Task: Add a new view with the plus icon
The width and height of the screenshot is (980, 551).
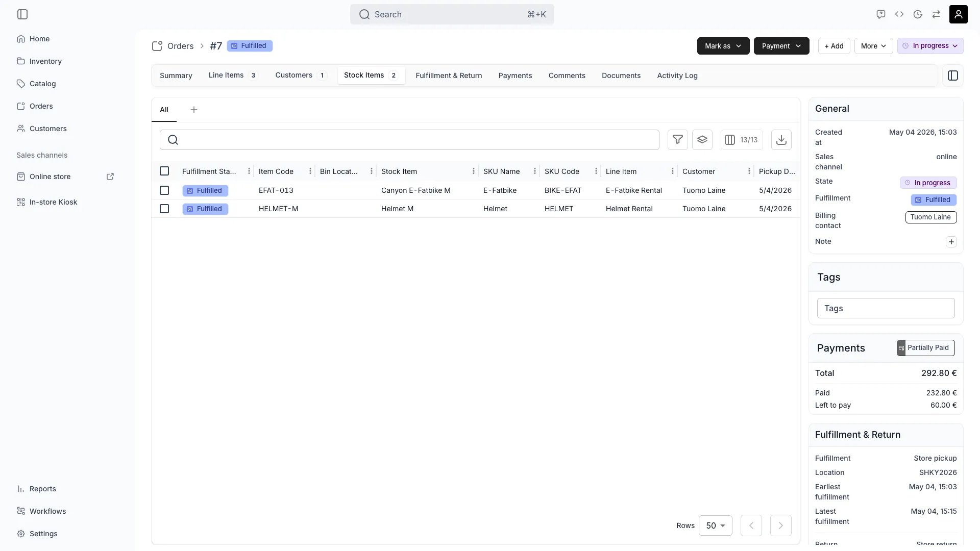Action: [x=194, y=110]
